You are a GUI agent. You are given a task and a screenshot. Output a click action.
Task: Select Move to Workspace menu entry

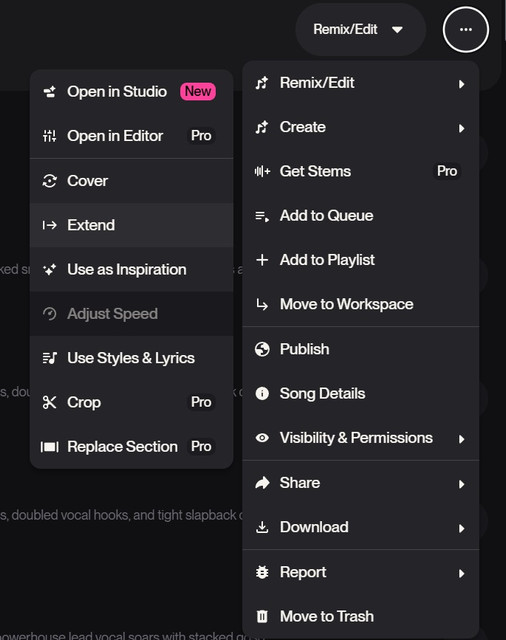361,304
